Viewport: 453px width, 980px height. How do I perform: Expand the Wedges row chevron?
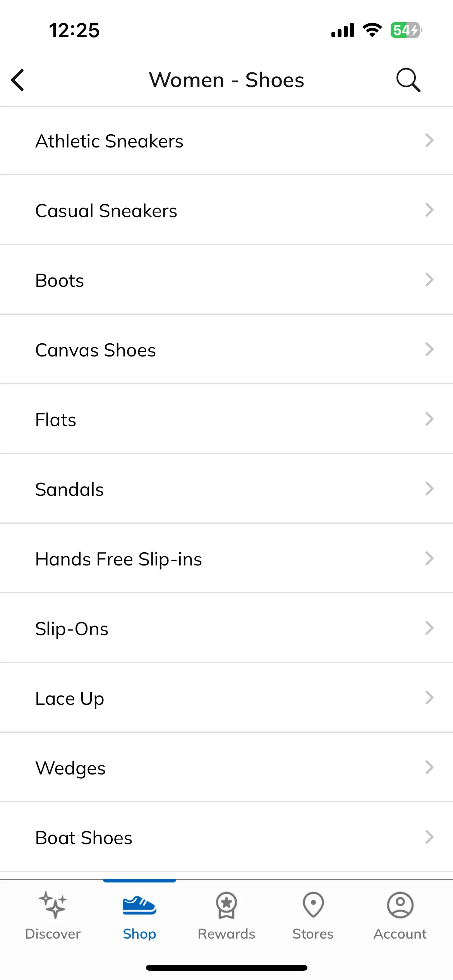pyautogui.click(x=429, y=767)
